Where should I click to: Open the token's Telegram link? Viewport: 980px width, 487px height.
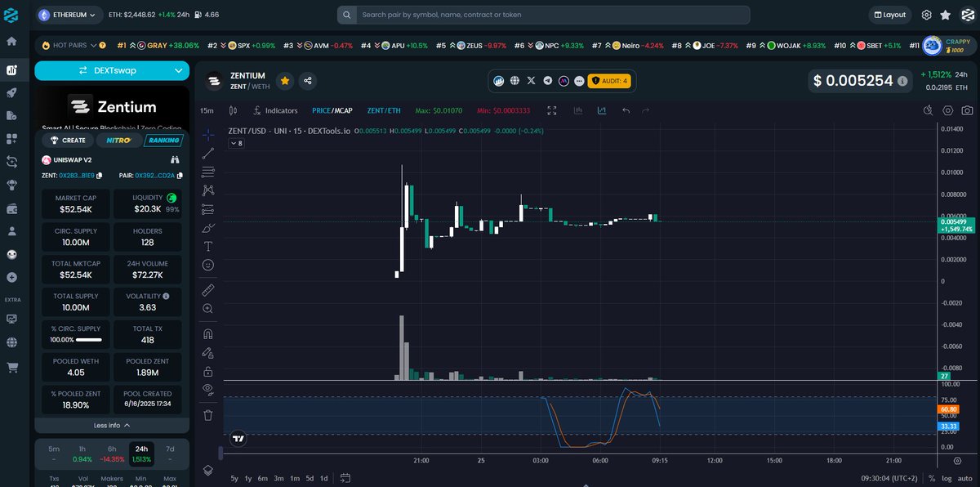548,81
